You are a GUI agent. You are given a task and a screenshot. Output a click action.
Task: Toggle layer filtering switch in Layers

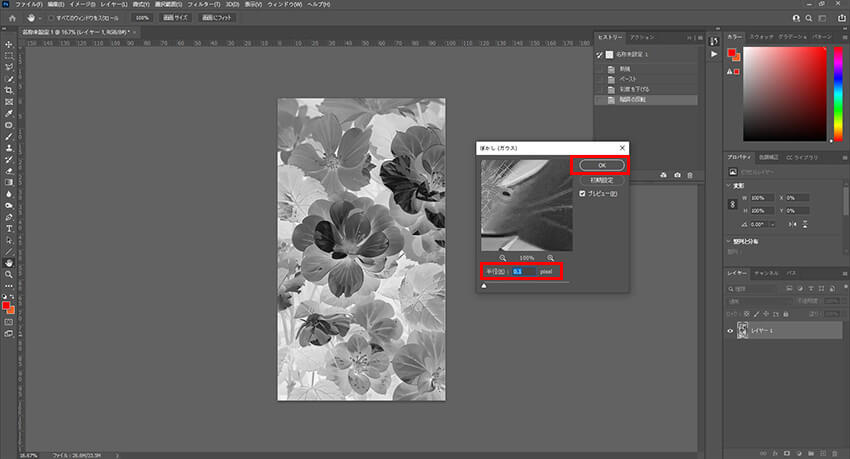pyautogui.click(x=845, y=287)
